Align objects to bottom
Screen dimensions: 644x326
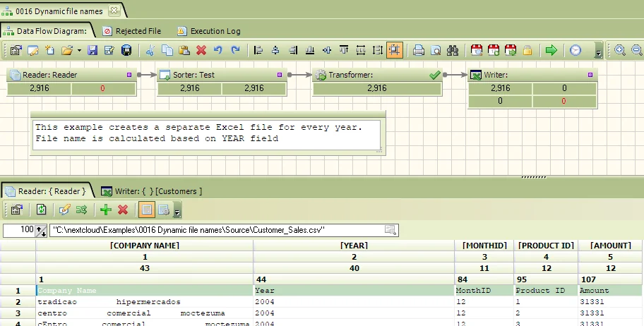click(310, 50)
